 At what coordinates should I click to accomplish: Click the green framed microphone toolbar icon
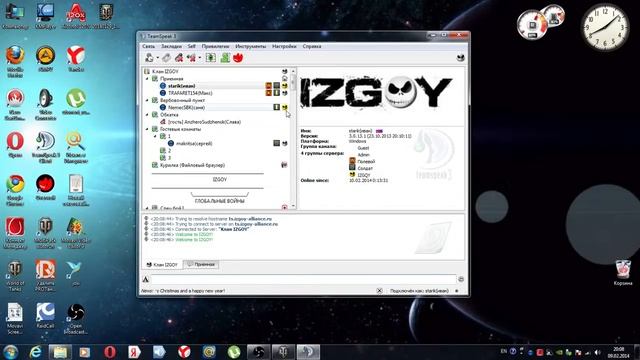pyautogui.click(x=211, y=58)
